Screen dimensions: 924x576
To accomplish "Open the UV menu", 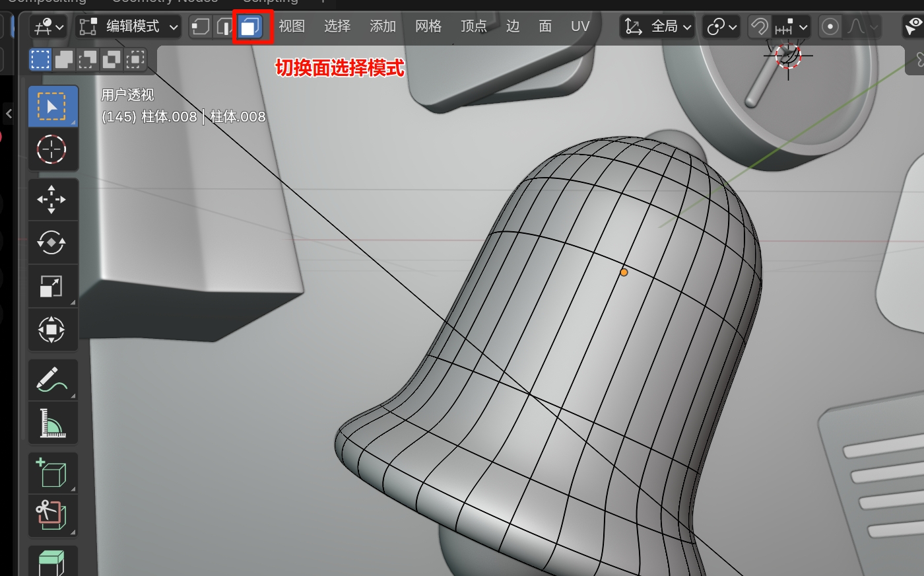I will [x=579, y=26].
